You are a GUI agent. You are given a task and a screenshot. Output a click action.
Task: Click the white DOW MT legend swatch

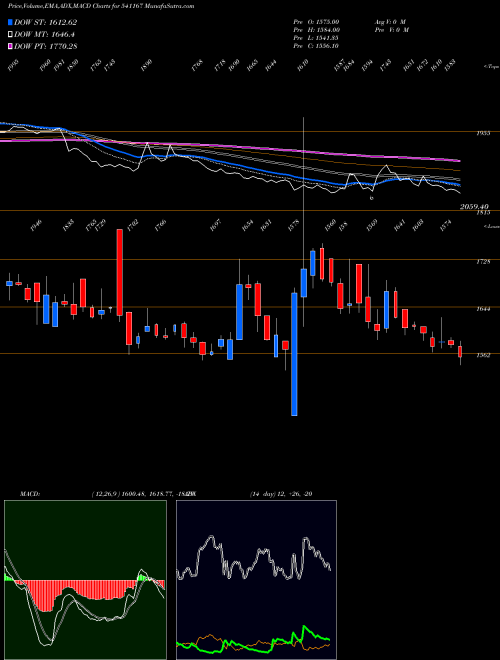[x=10, y=35]
